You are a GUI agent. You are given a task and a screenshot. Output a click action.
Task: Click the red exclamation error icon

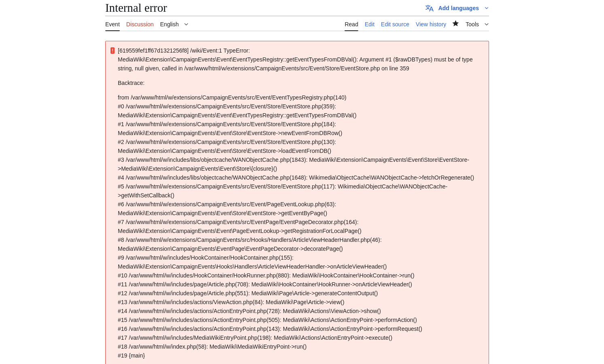[x=113, y=51]
